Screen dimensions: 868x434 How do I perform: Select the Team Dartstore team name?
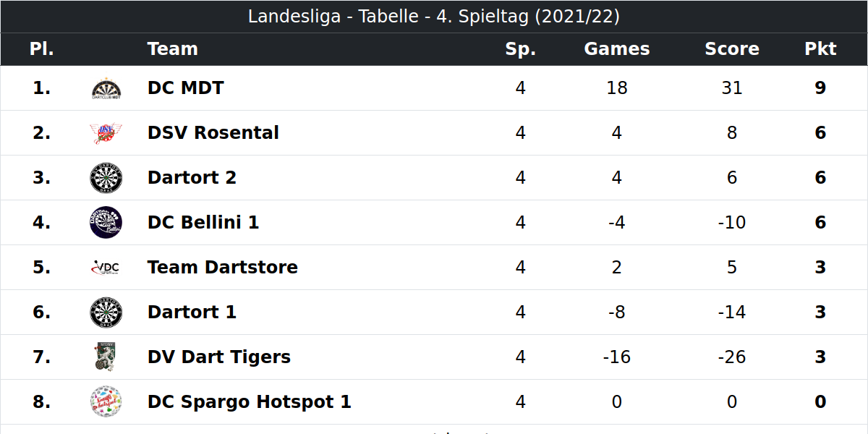tap(223, 268)
